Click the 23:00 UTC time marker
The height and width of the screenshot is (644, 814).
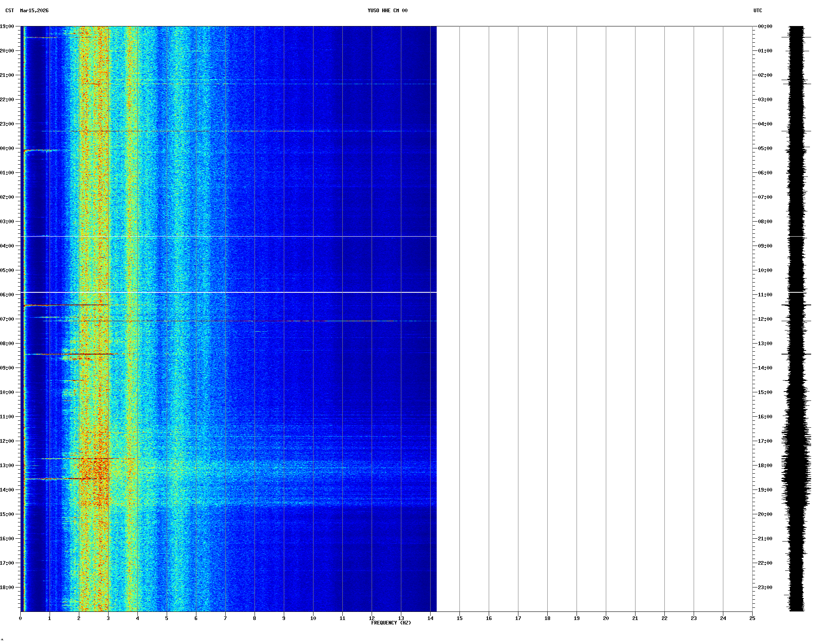point(765,587)
